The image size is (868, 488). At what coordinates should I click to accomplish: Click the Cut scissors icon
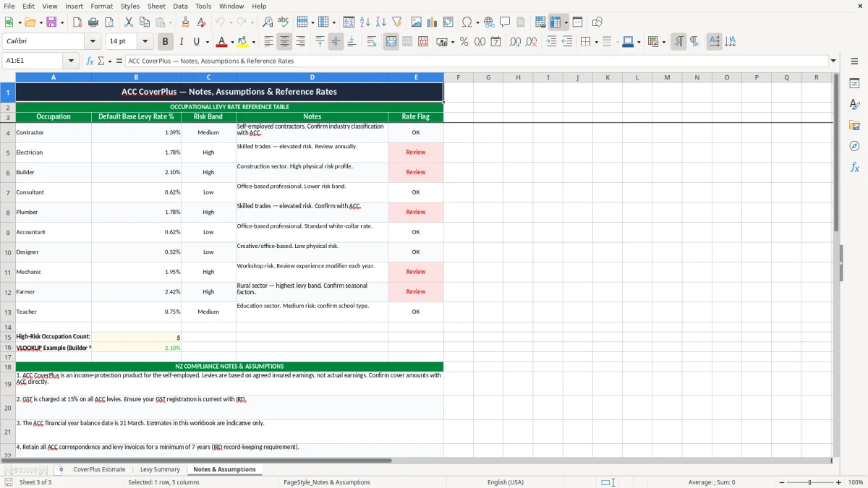click(x=128, y=22)
